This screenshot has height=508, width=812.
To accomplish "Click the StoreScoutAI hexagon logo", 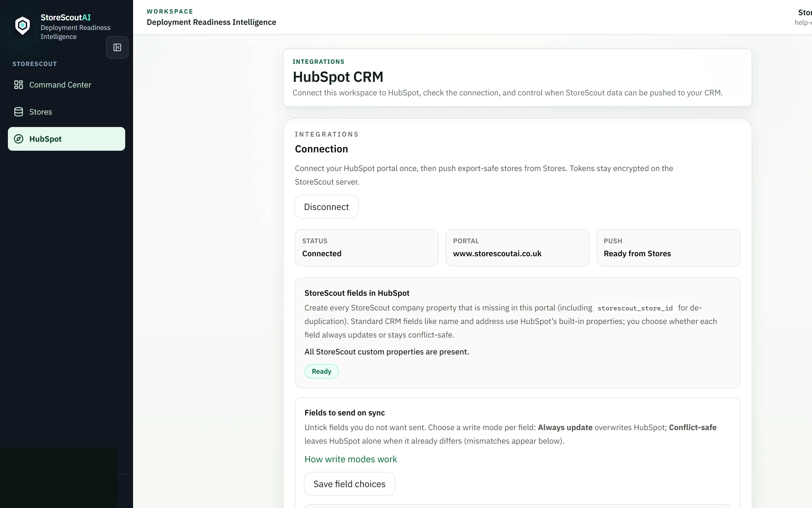I will coord(23,25).
